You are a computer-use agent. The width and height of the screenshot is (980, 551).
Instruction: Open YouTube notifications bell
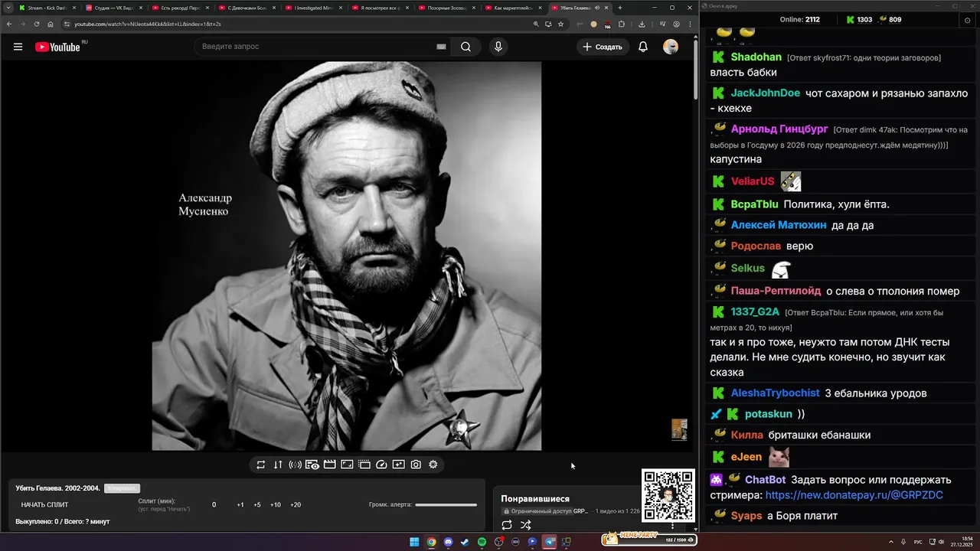pyautogui.click(x=643, y=47)
